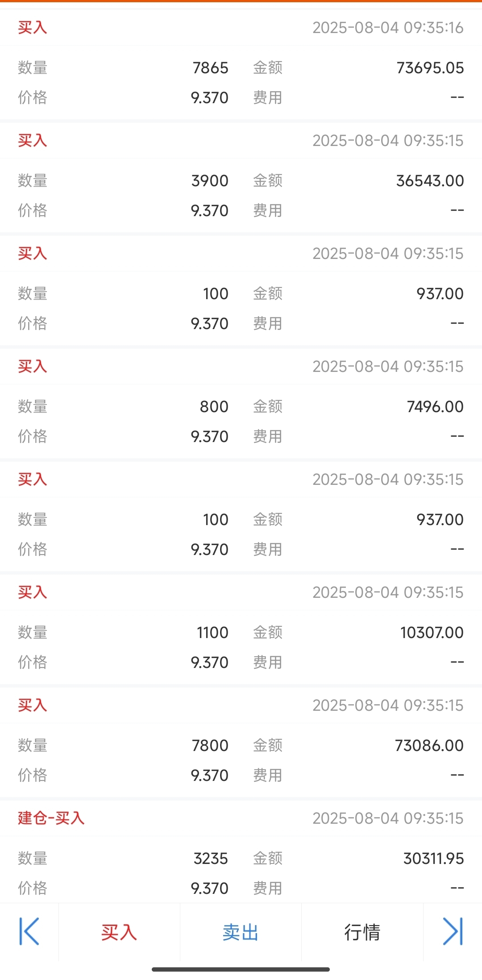Select the 30311.95 amount value
The width and height of the screenshot is (482, 980).
pos(434,859)
